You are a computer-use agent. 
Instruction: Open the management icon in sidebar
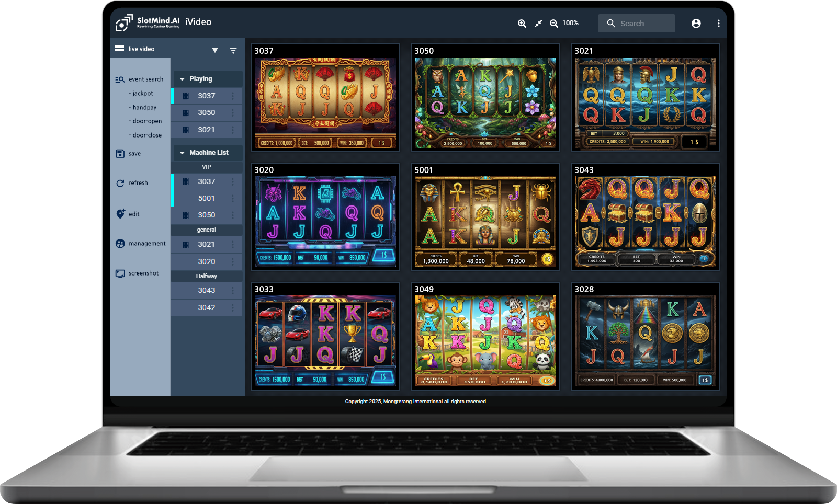[x=120, y=244]
